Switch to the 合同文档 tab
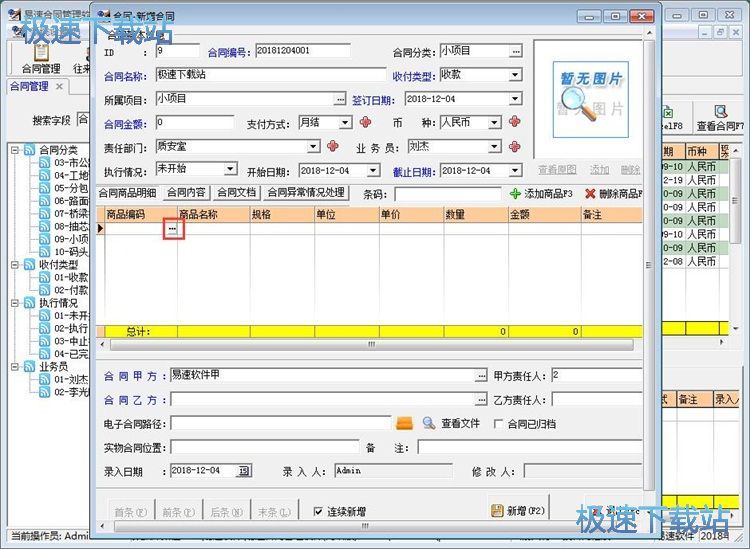Screen dimensions: 750x549 coord(236,193)
